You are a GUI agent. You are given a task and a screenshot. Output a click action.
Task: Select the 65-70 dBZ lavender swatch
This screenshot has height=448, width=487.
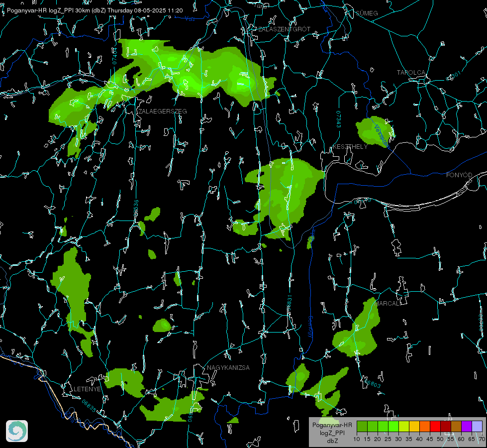coord(477,426)
